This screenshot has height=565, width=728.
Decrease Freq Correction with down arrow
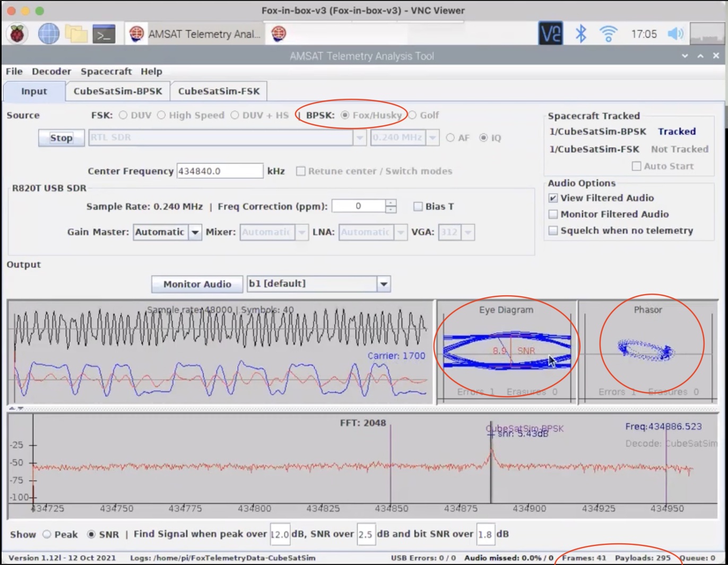(391, 210)
